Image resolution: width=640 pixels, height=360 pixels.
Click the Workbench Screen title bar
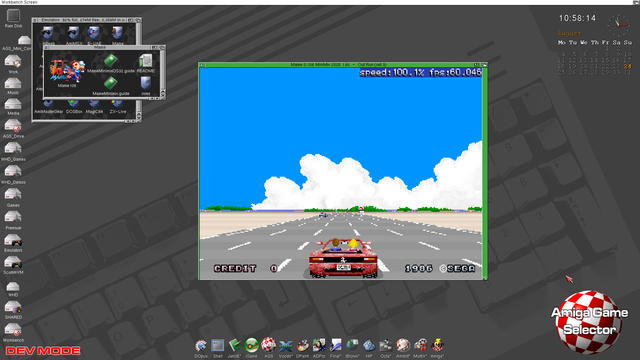320,2
